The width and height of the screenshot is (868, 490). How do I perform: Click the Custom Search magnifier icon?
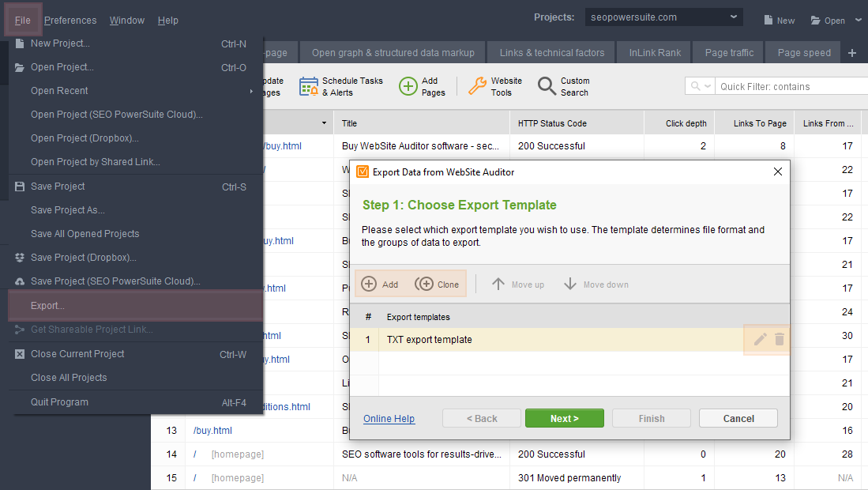click(547, 86)
